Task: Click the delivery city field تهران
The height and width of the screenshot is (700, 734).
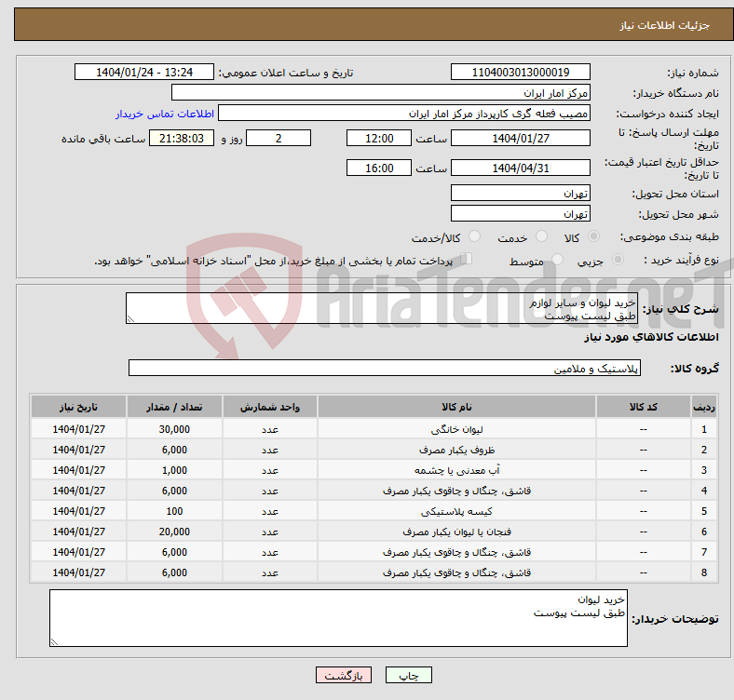Action: click(520, 213)
